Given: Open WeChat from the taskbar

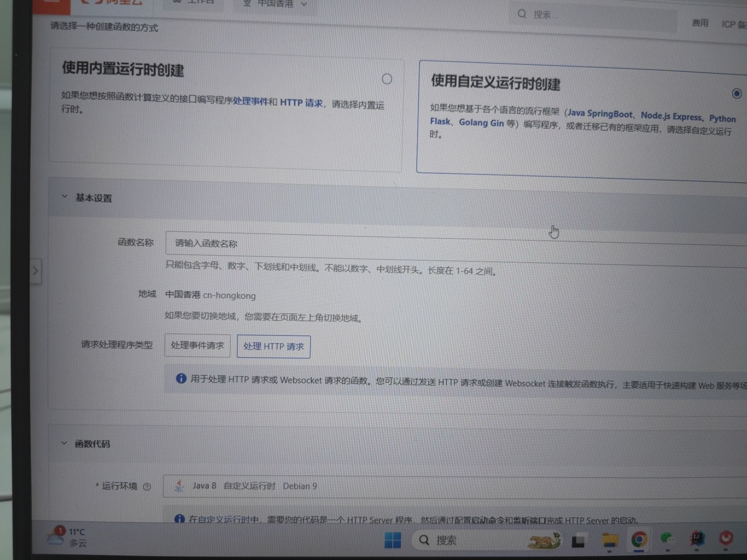Looking at the screenshot, I should (x=668, y=539).
